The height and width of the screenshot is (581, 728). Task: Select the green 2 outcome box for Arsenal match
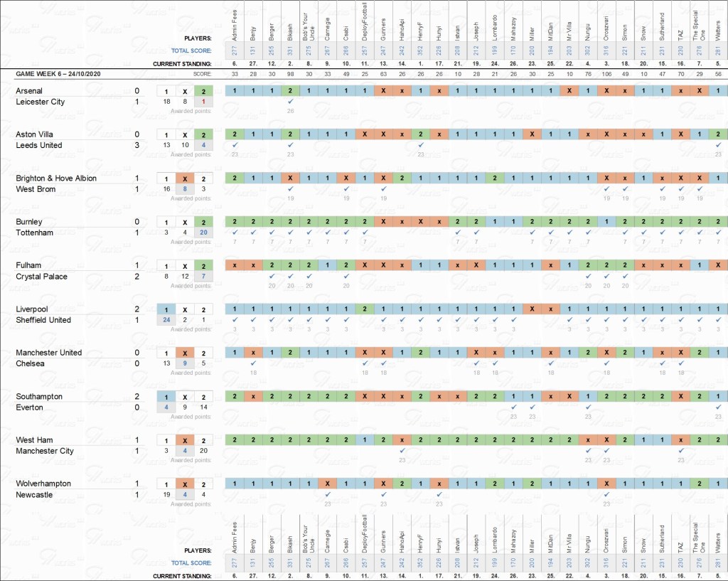coord(203,91)
